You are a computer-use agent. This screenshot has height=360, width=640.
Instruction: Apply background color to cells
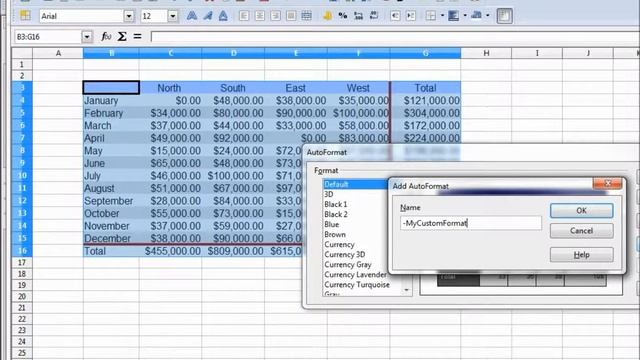point(453,16)
